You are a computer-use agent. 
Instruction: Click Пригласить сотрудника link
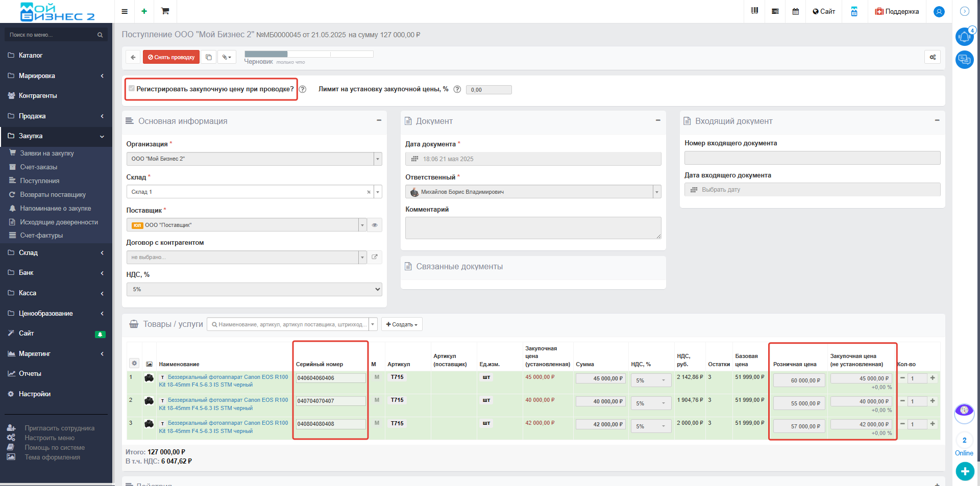pyautogui.click(x=59, y=428)
